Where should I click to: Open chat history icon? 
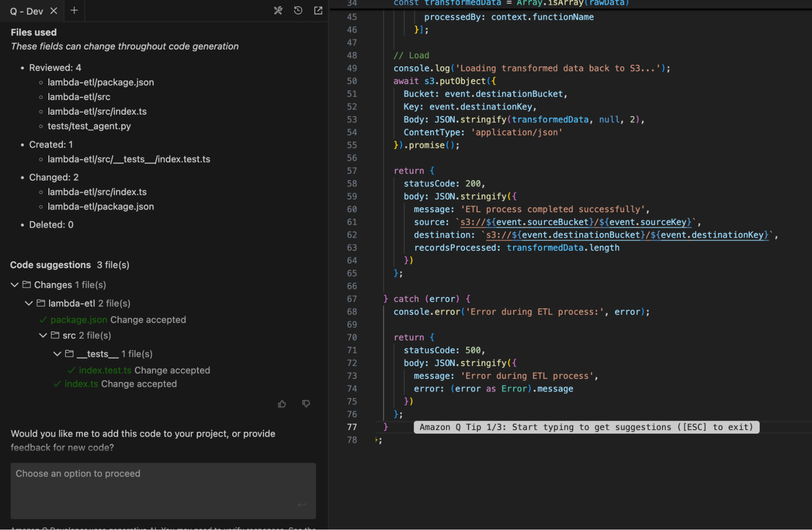pos(298,11)
